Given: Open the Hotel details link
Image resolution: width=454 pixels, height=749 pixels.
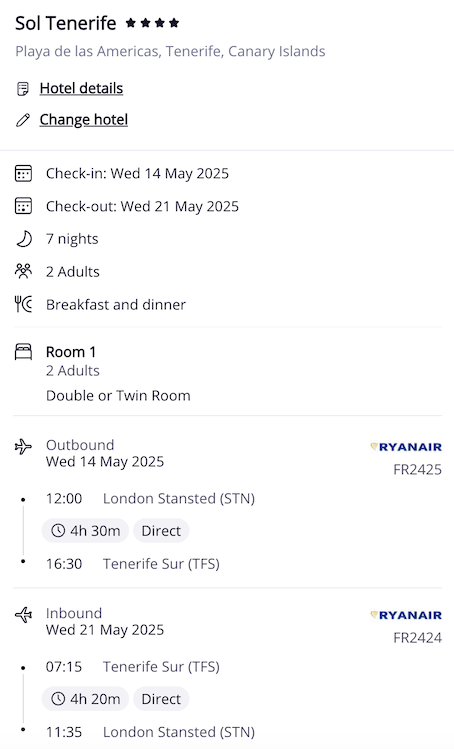Looking at the screenshot, I should pos(81,88).
